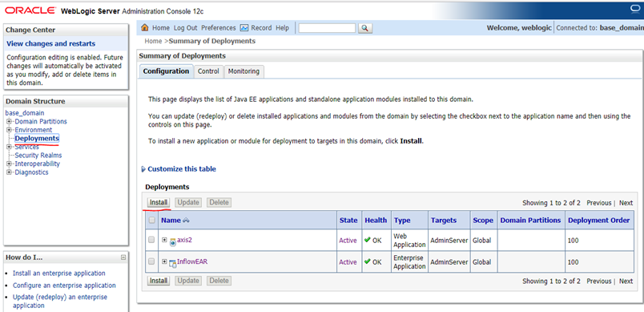Screen dimensions: 644x312
Task: Click the Oracle logo icon at top right
Action: coord(636,9)
